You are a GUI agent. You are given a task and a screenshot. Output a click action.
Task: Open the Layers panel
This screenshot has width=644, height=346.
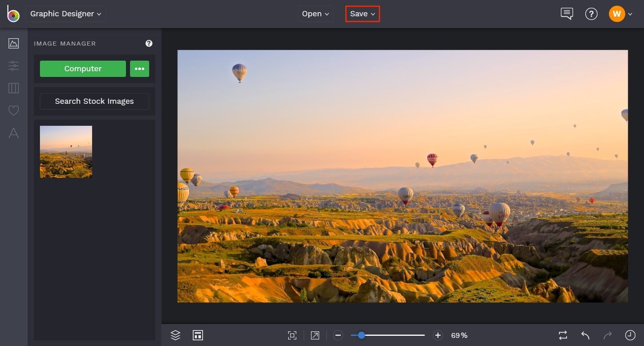coord(175,335)
